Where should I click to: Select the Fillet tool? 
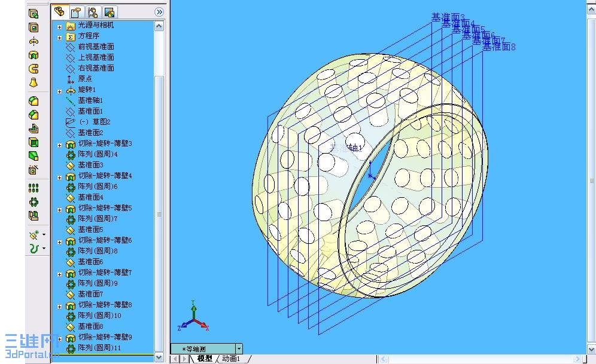pos(34,101)
